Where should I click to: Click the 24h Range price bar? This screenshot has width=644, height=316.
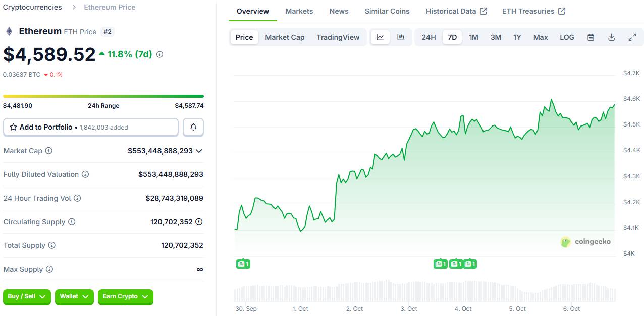point(103,96)
